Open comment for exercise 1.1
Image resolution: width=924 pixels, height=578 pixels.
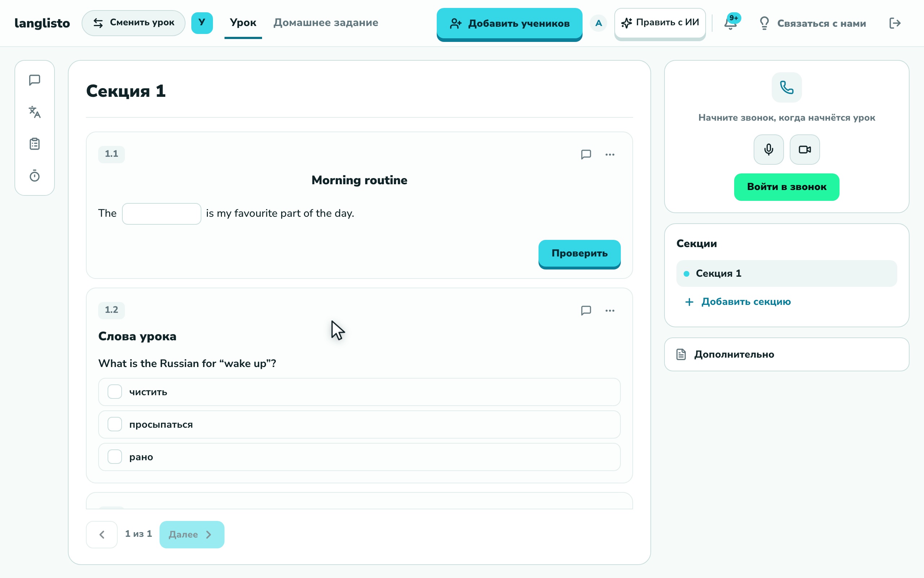[x=586, y=155]
